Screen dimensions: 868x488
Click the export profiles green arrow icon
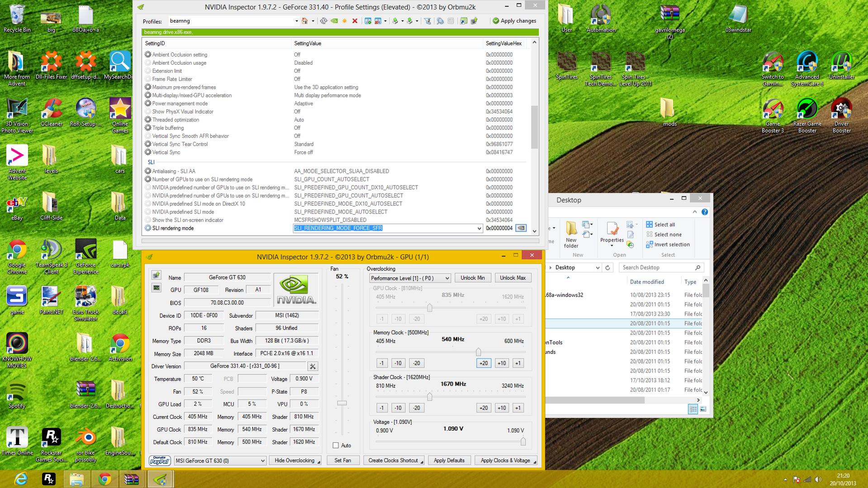(395, 21)
